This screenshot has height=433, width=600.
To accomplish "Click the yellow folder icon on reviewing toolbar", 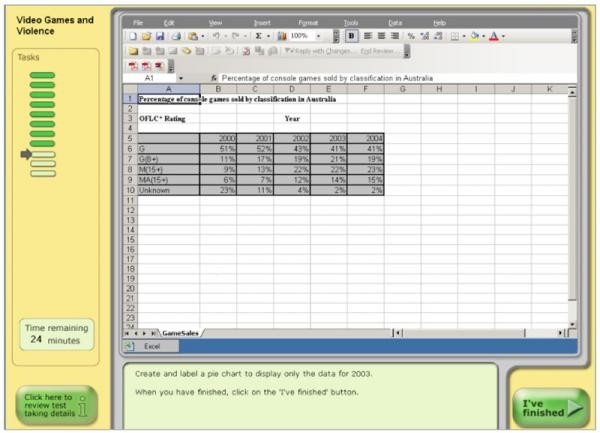I will pos(133,51).
